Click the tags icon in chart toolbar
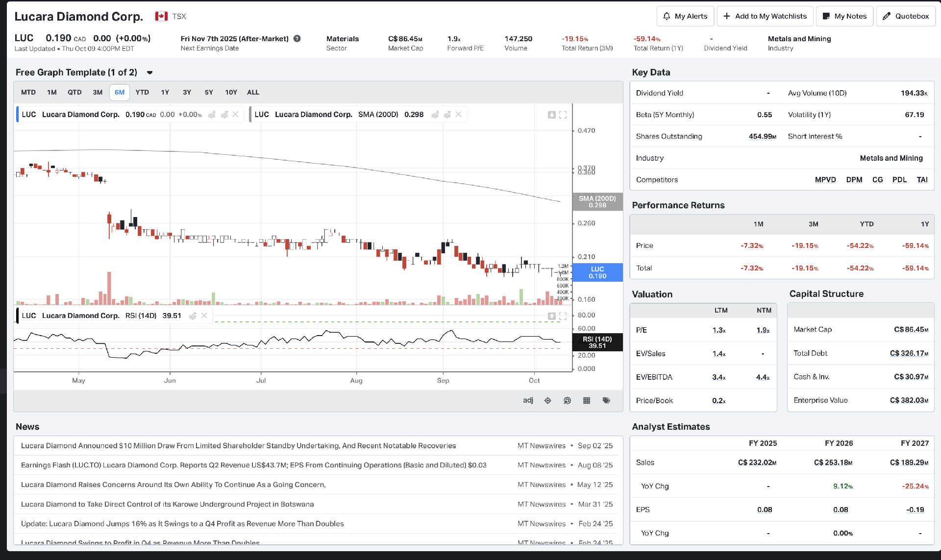941x560 pixels. [606, 400]
